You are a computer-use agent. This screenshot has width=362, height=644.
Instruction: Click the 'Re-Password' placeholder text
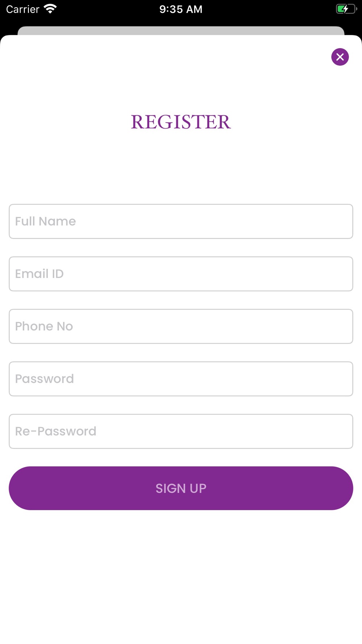click(55, 431)
